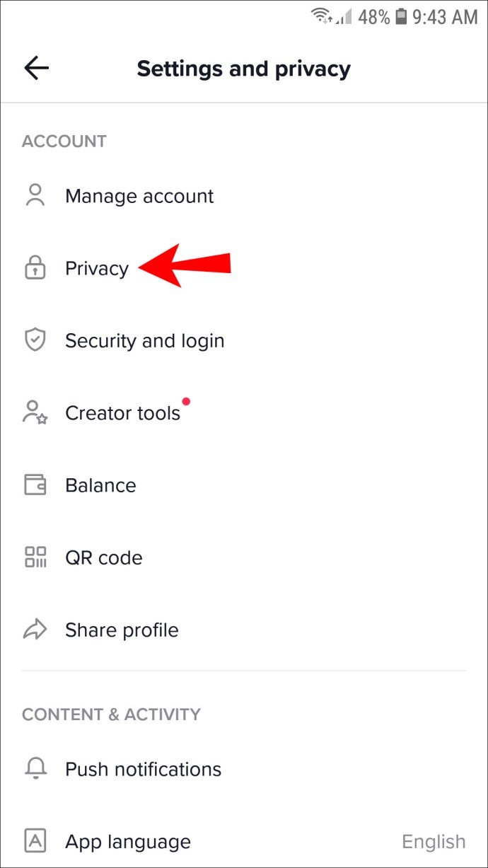Click the Privacy padlock icon
488x868 pixels.
point(35,269)
